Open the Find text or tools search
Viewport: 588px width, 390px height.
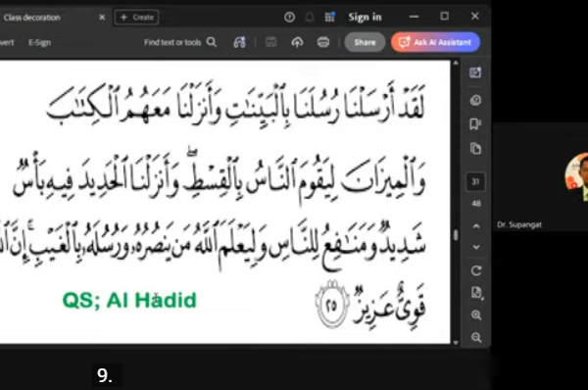pyautogui.click(x=180, y=42)
